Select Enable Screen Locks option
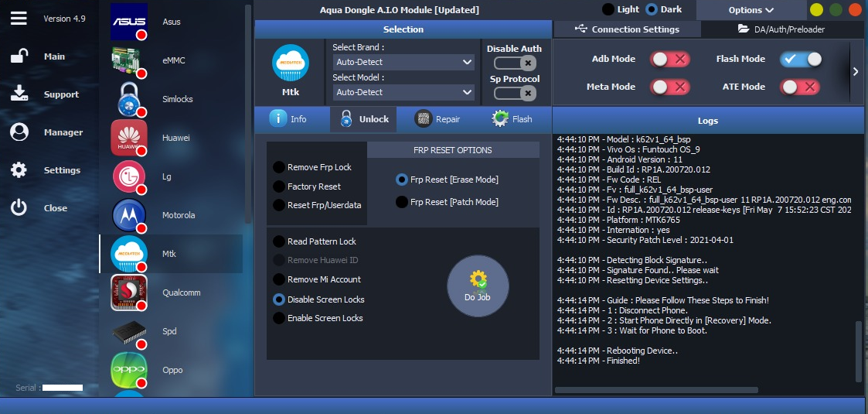 point(279,318)
